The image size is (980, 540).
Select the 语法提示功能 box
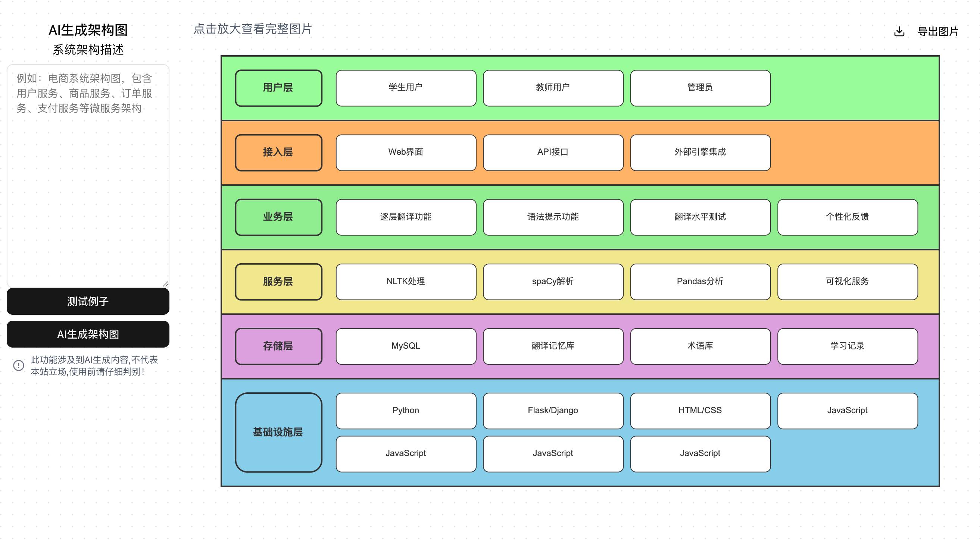(553, 217)
